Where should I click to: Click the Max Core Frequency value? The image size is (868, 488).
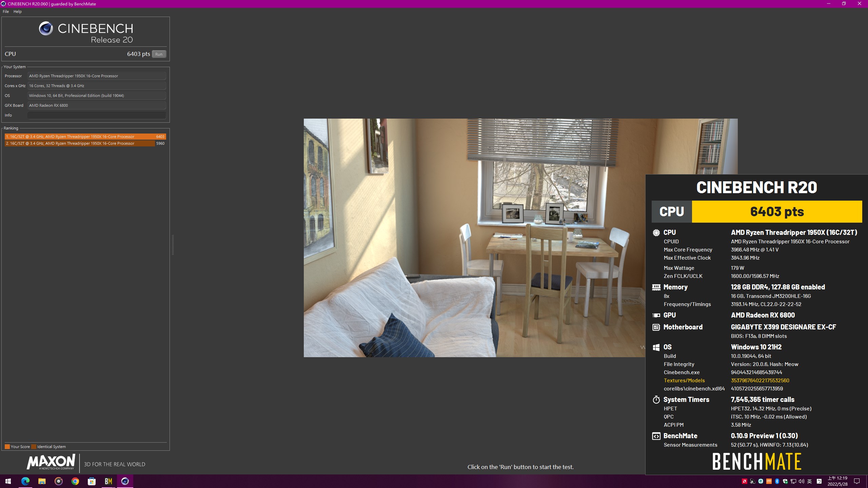(x=754, y=250)
